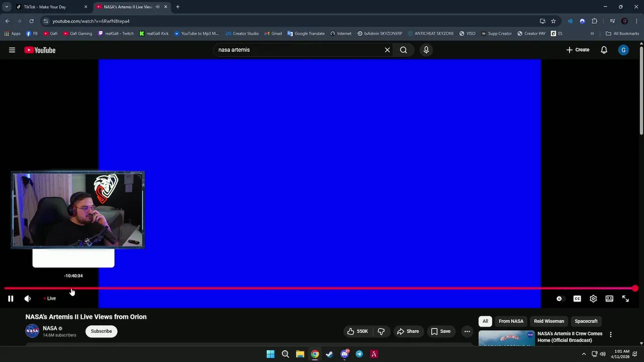Open Windows Start menu
Screen dimensions: 644x362
click(x=270, y=354)
